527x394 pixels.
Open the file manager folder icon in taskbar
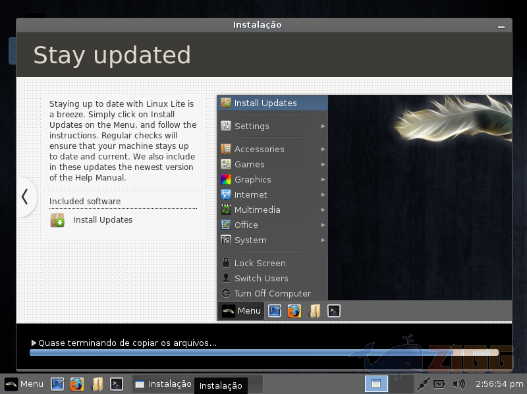click(97, 384)
